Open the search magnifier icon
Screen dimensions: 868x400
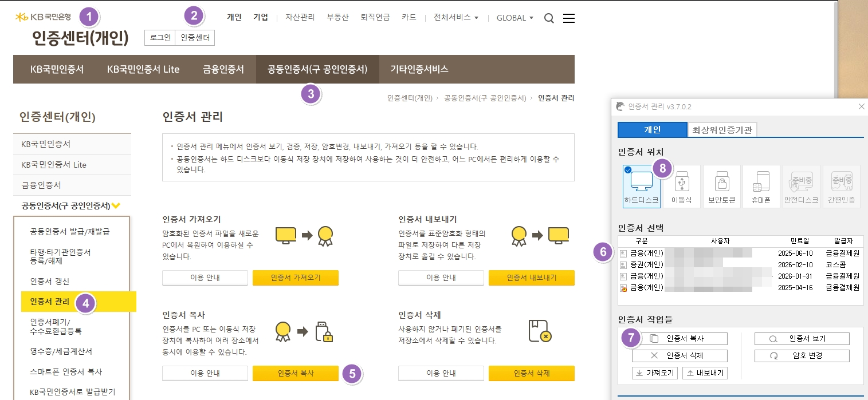click(549, 18)
